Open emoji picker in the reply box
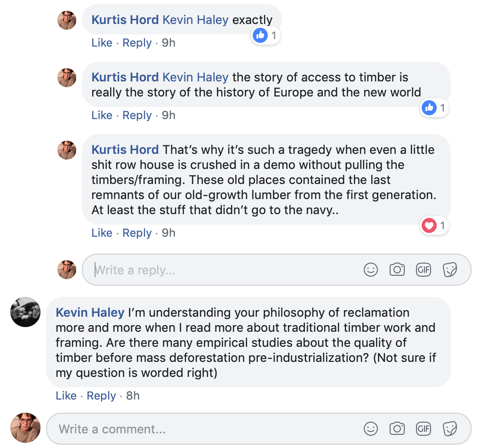This screenshot has height=448, width=480. 371,270
